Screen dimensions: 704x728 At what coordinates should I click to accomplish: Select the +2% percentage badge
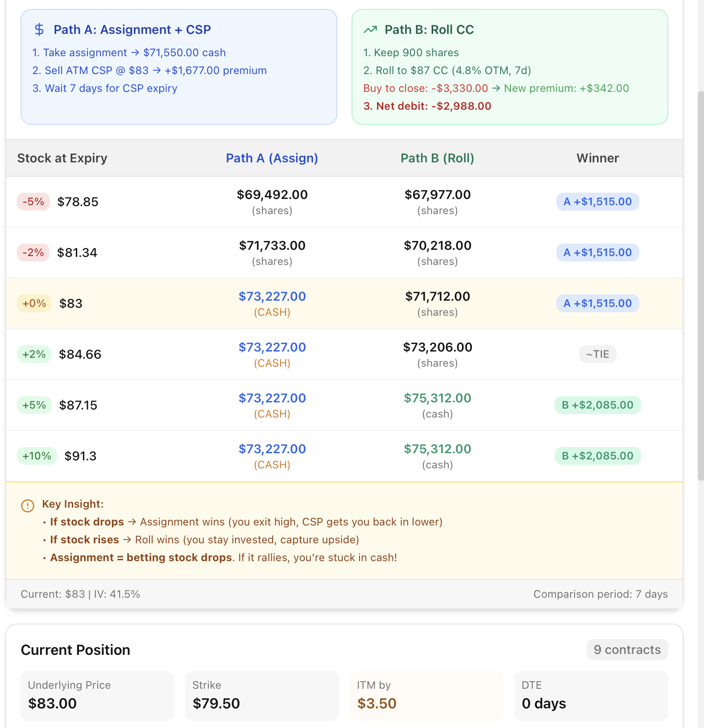point(34,354)
